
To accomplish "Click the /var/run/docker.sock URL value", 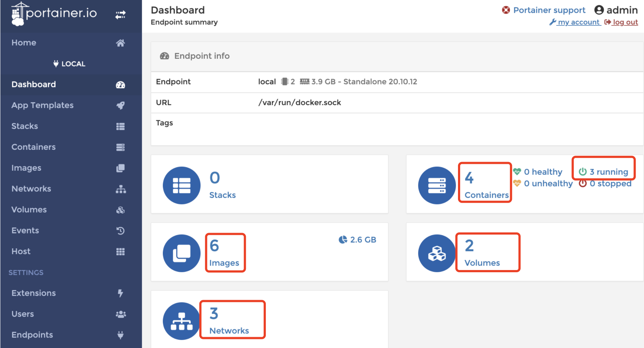I will [300, 103].
